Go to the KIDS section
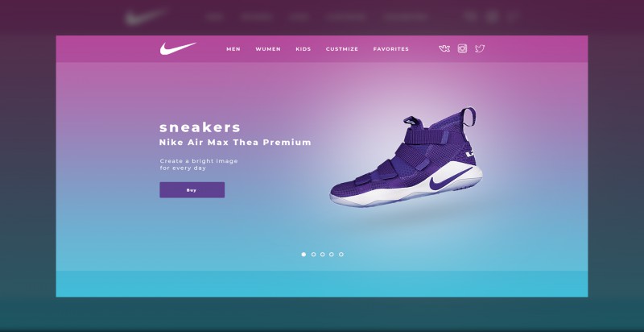The image size is (644, 332). click(x=303, y=49)
